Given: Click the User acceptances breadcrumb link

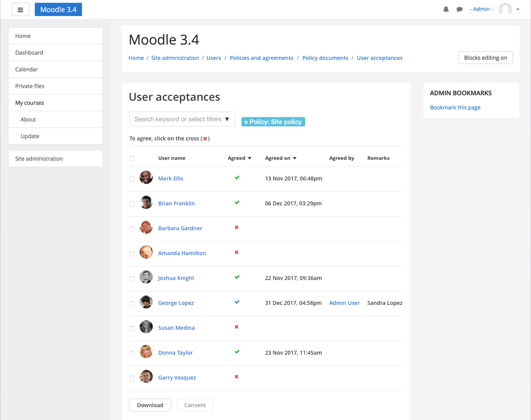Looking at the screenshot, I should point(380,58).
